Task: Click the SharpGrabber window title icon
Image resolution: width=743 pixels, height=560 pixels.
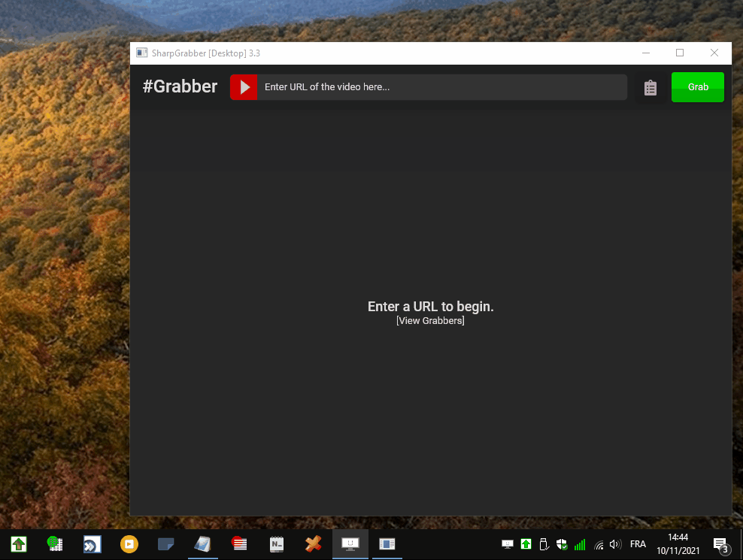Action: point(141,53)
